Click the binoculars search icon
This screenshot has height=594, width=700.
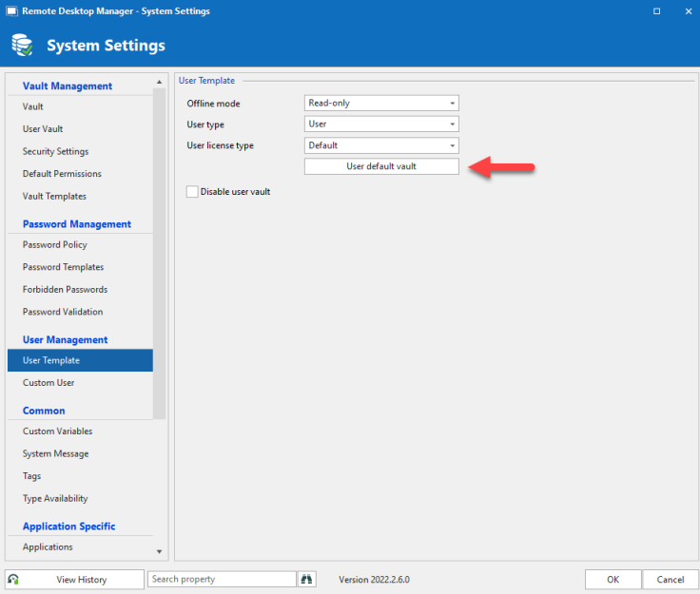pyautogui.click(x=307, y=579)
